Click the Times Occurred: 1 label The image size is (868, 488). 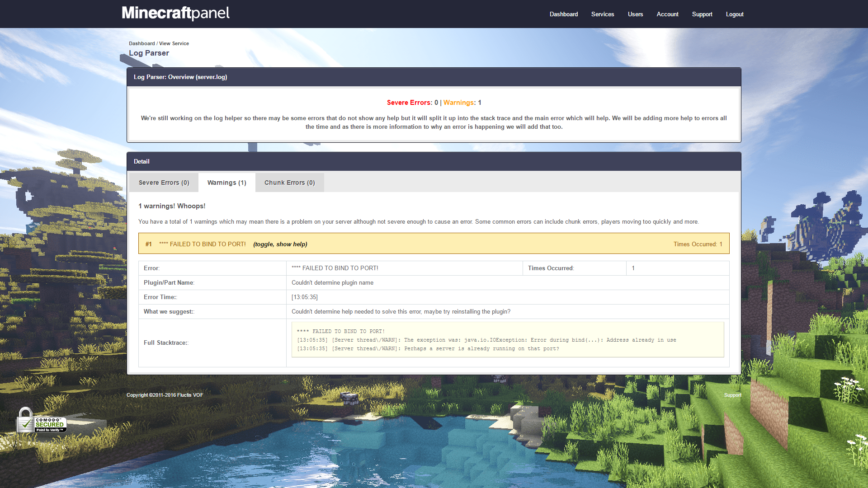[x=698, y=244]
